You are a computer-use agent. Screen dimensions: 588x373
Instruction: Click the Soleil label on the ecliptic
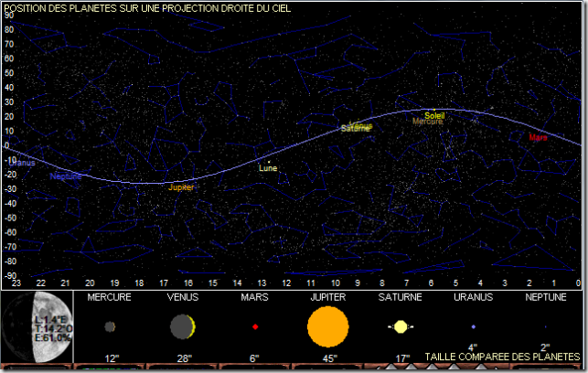pos(434,115)
